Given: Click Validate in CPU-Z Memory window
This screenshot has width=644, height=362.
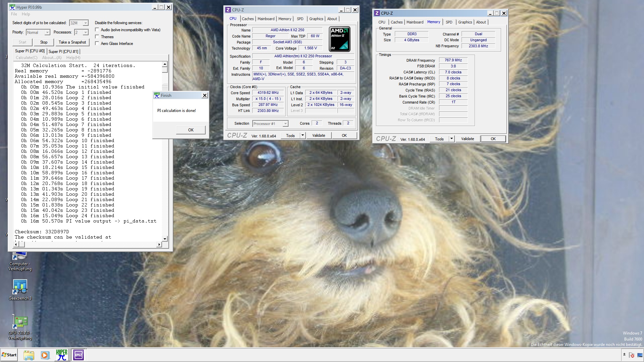Looking at the screenshot, I should pyautogui.click(x=468, y=139).
